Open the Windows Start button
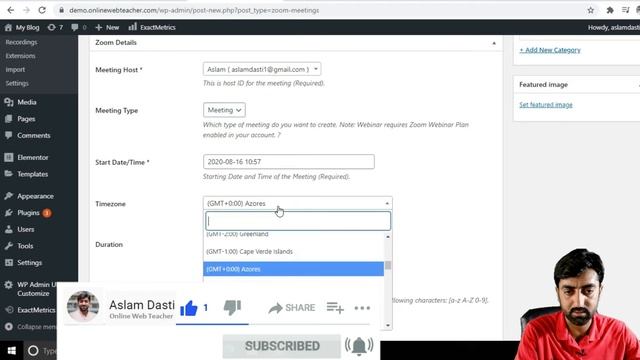The width and height of the screenshot is (640, 360). tap(11, 351)
